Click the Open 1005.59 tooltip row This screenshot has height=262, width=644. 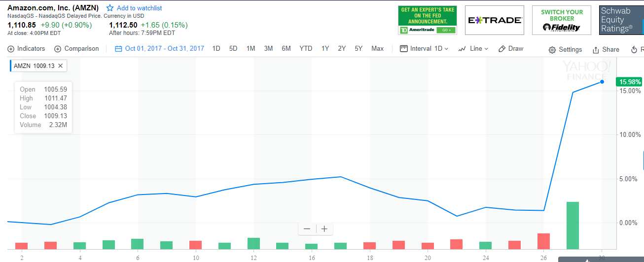(43, 89)
